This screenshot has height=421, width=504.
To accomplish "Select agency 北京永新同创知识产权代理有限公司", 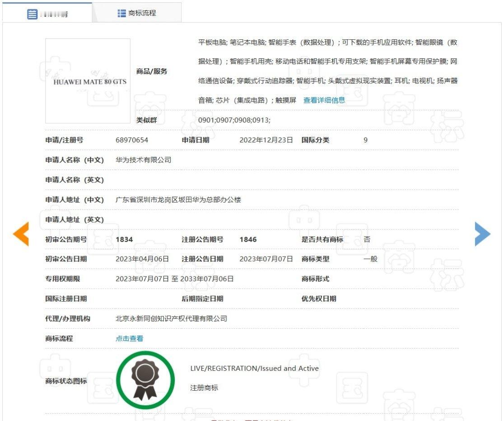I will (171, 319).
